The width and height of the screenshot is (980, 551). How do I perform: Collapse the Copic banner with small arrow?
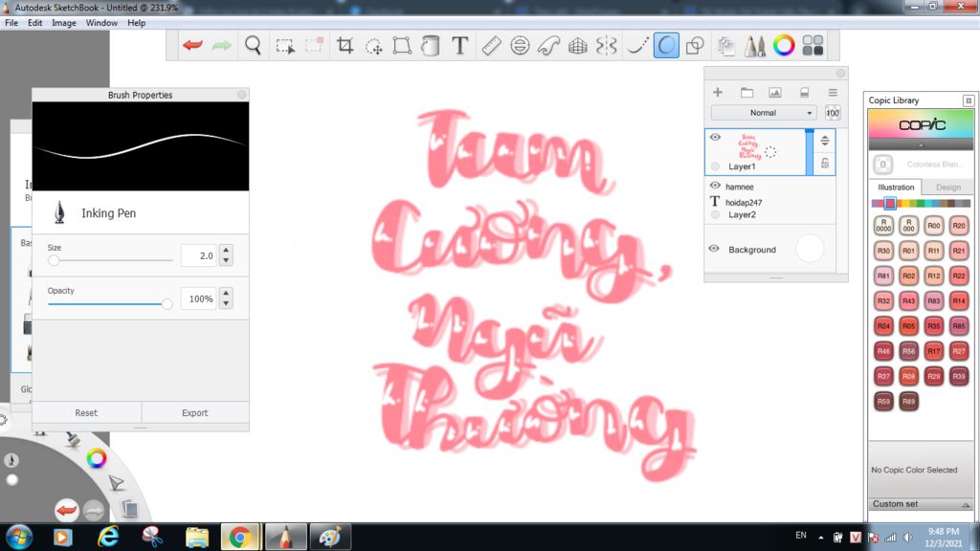point(921,145)
